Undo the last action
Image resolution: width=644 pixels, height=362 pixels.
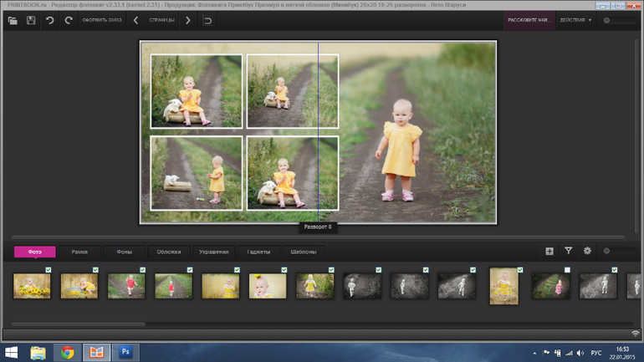[x=50, y=20]
